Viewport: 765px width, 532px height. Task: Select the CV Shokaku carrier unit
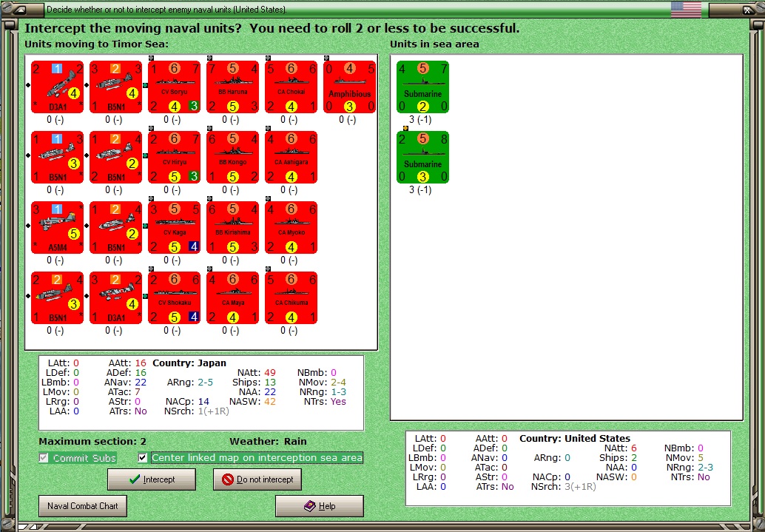click(x=174, y=297)
